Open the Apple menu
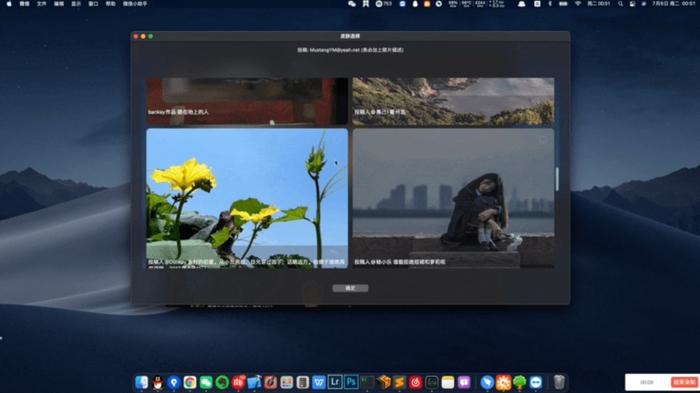 9,4
